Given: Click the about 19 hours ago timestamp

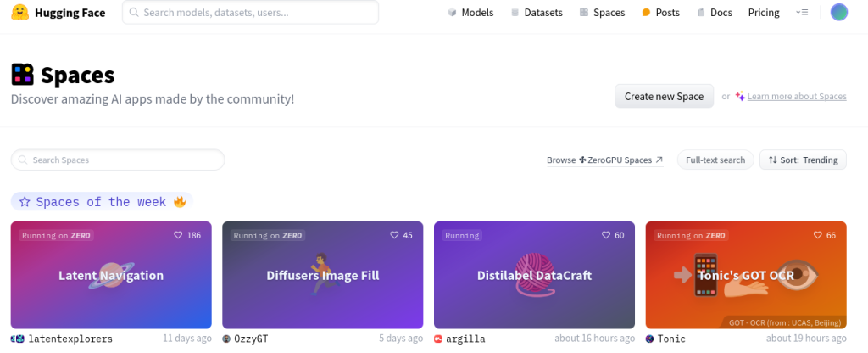Looking at the screenshot, I should [x=806, y=338].
